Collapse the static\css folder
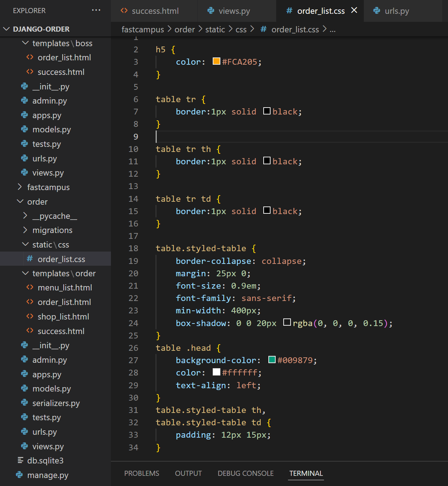 coord(25,244)
